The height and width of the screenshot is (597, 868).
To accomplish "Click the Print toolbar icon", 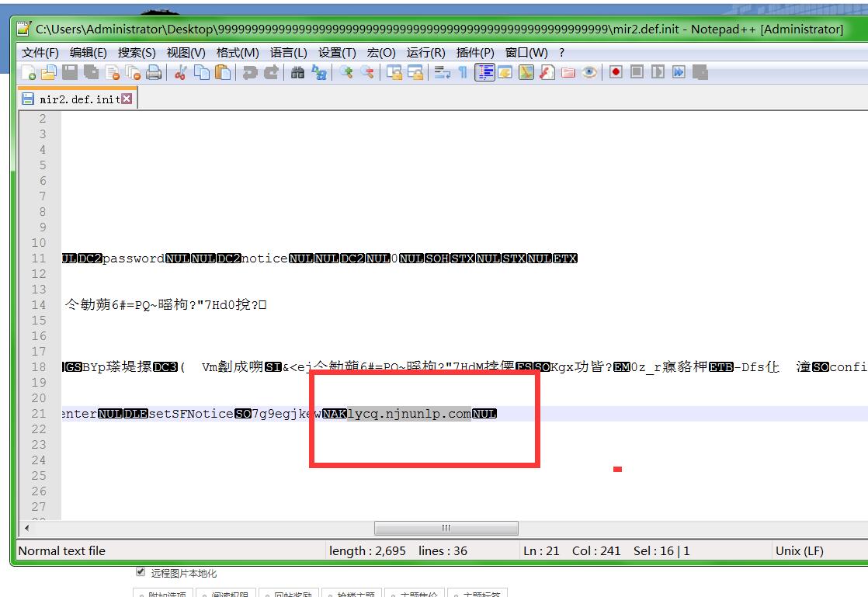I will click(x=154, y=73).
